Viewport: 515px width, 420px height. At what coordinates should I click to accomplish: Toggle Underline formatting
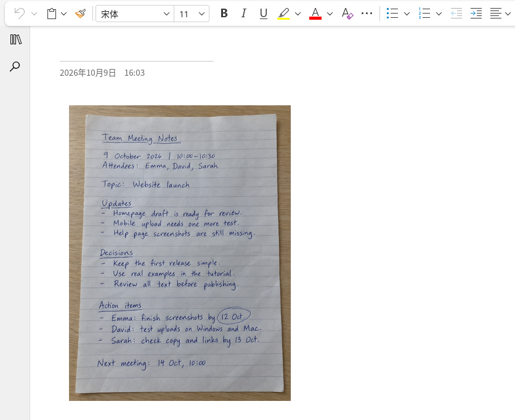click(x=264, y=14)
